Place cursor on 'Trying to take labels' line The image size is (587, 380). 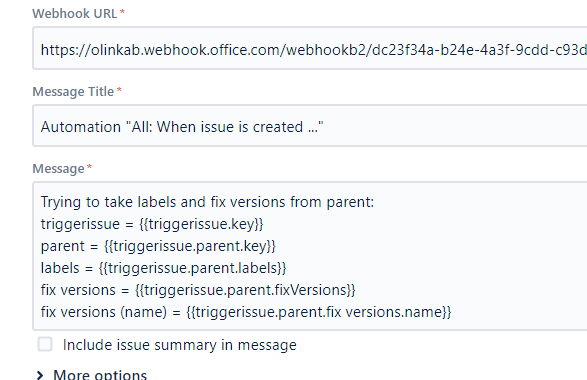click(x=207, y=202)
